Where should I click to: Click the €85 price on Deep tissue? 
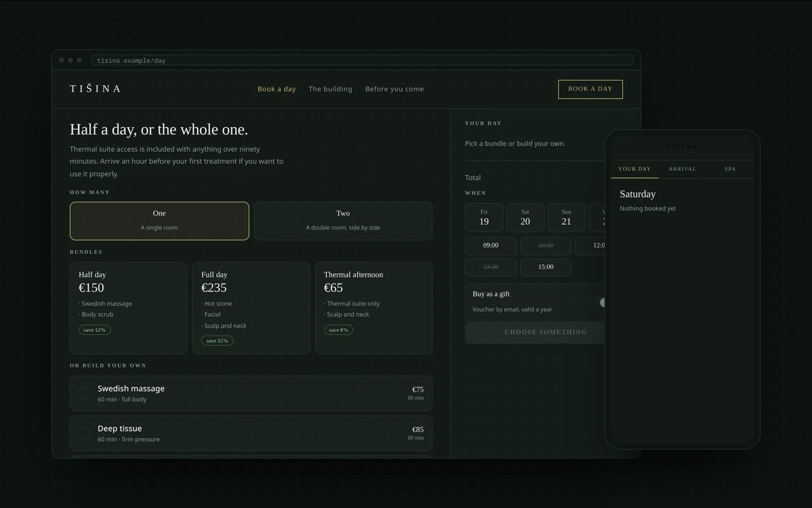coord(418,429)
